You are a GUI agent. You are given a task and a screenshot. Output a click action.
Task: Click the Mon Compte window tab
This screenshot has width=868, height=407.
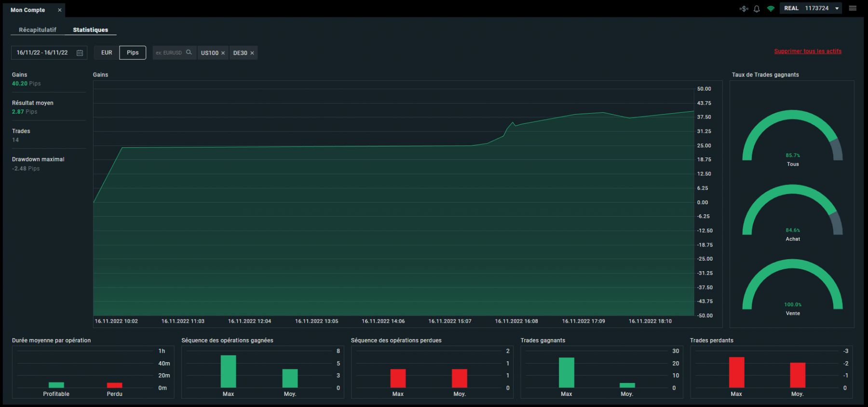[x=28, y=10]
